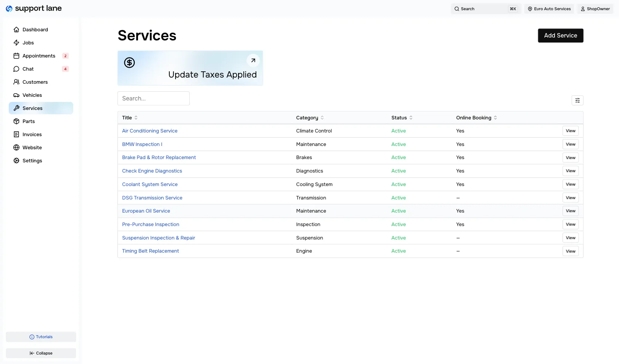Click the Add Service button
Image resolution: width=619 pixels, height=364 pixels.
click(560, 35)
